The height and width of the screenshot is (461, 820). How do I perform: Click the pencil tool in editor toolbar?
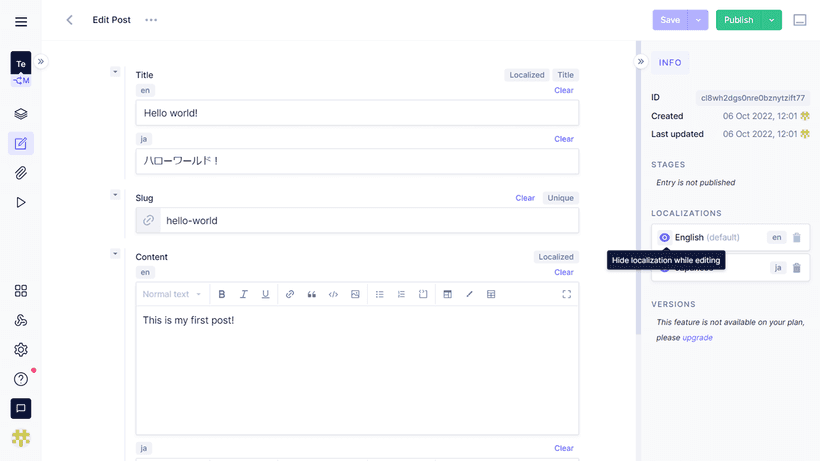[469, 294]
